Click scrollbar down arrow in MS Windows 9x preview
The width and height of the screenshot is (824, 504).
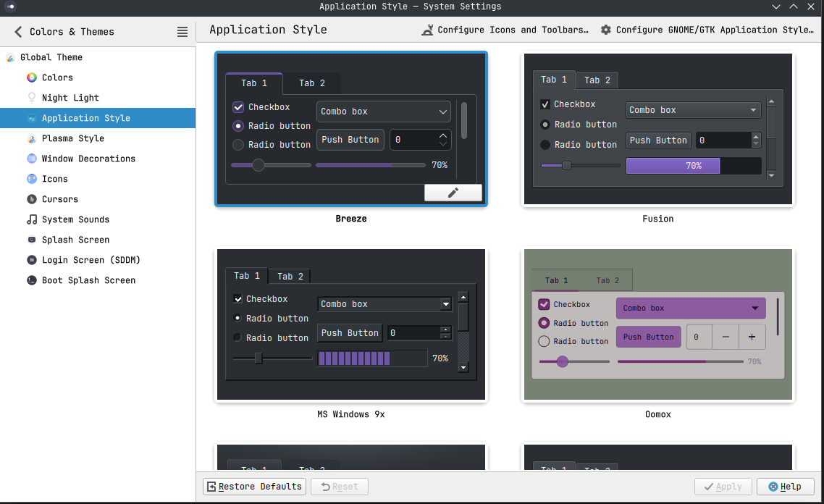(463, 367)
